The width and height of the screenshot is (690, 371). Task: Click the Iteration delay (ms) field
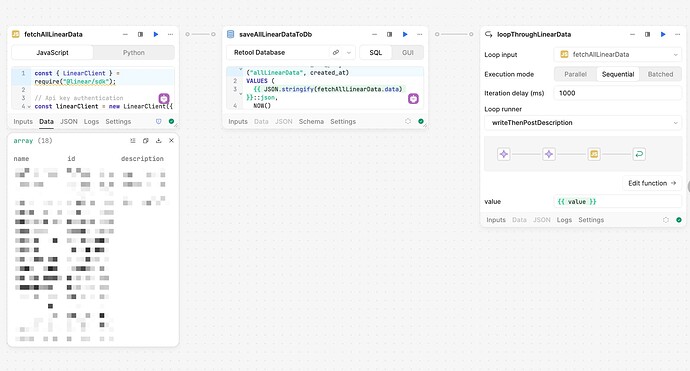(x=618, y=93)
